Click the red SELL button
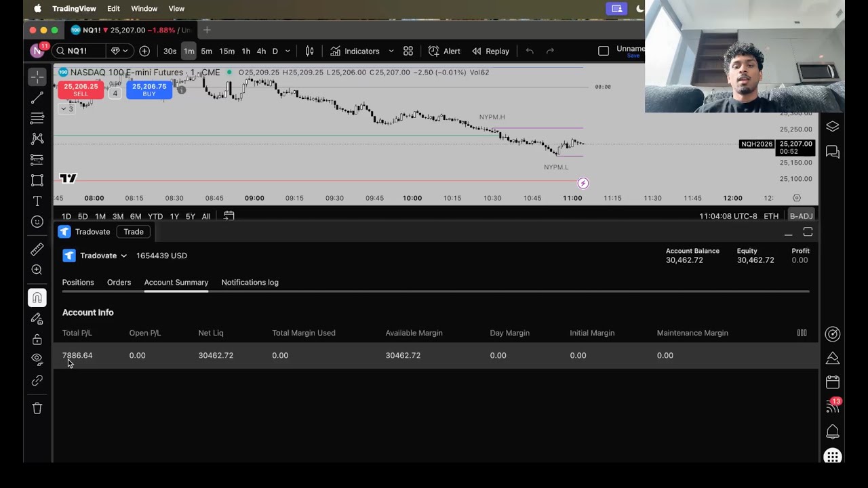This screenshot has width=868, height=488. [x=81, y=89]
